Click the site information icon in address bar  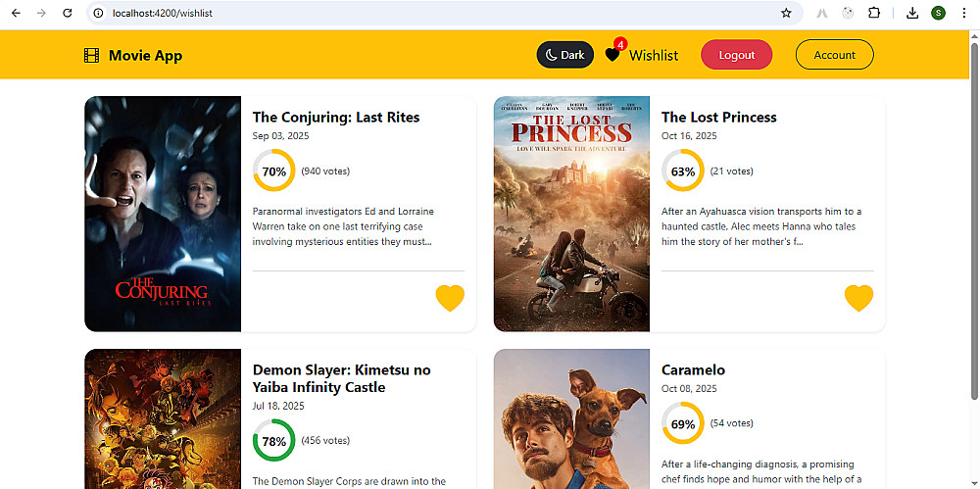pos(99,13)
